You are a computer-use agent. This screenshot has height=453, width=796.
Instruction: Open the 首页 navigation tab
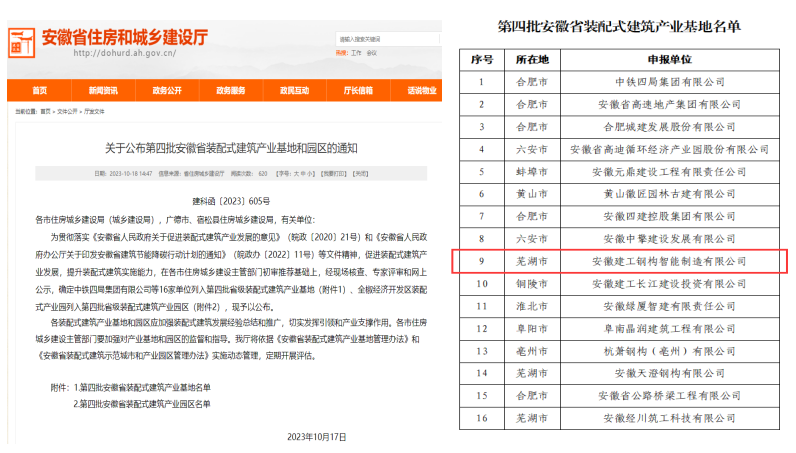click(x=39, y=90)
